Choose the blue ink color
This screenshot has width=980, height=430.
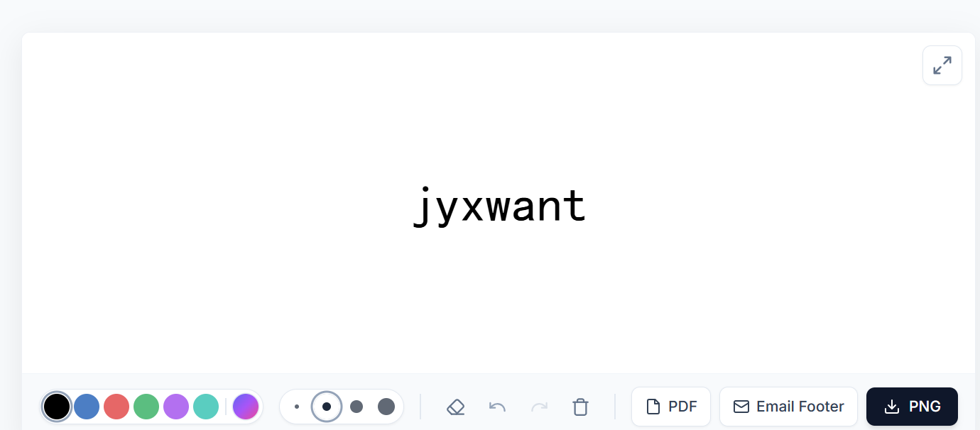87,407
